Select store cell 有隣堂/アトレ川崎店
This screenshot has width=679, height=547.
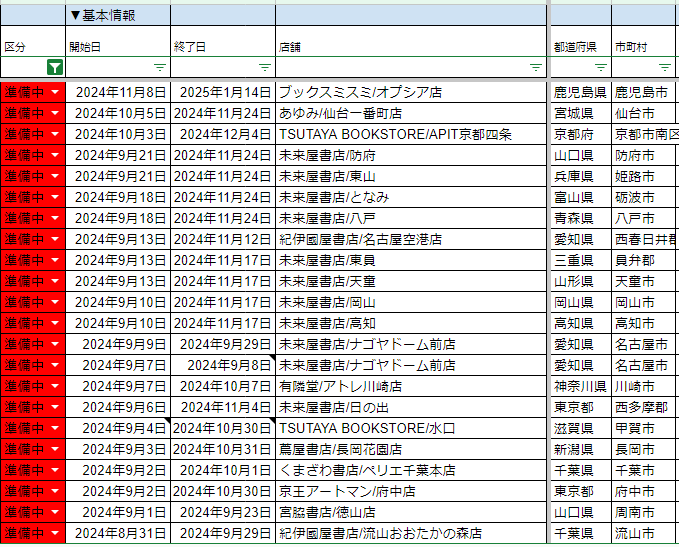click(x=411, y=386)
